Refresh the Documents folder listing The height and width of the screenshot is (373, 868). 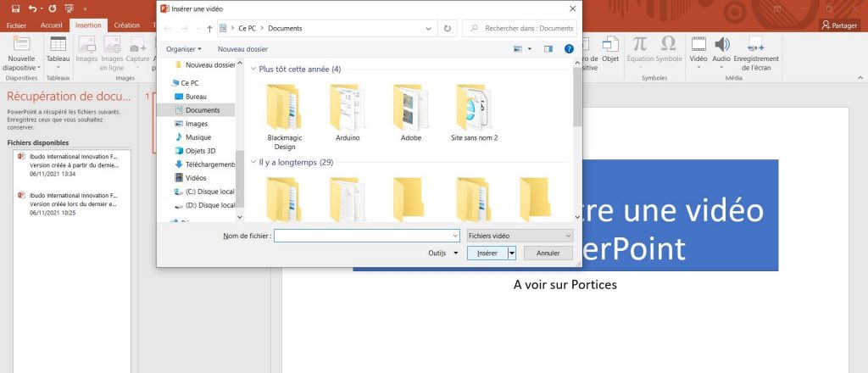click(448, 28)
